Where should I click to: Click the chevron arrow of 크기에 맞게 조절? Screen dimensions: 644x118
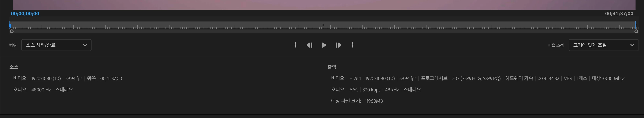632,45
